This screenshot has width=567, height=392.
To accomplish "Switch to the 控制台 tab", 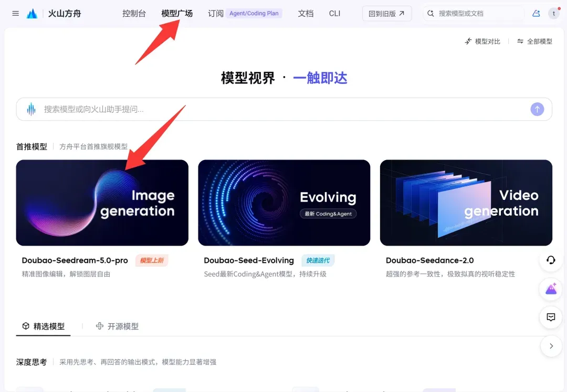I will [134, 14].
